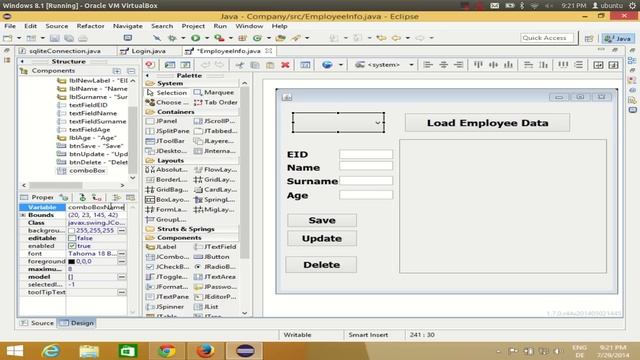Viewport: 640px width, 360px height.
Task: Click the Undo arrow in designer toolbar
Action: click(205, 65)
